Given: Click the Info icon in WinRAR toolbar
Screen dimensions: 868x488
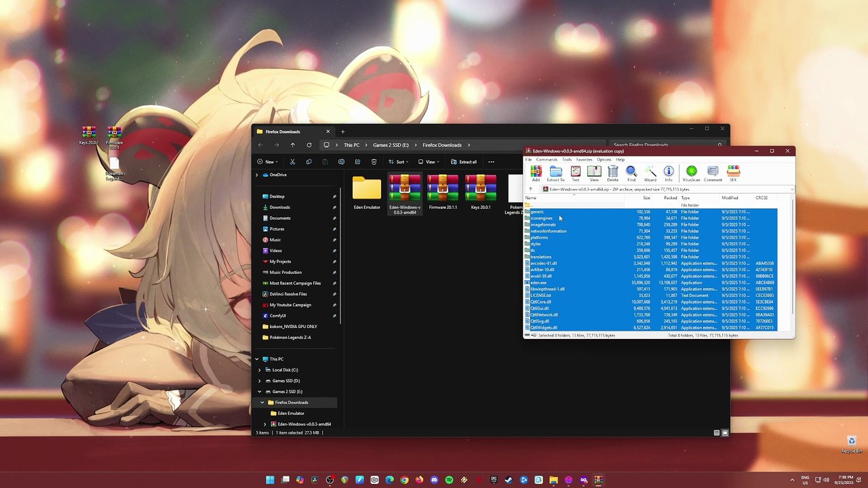Looking at the screenshot, I should 669,174.
